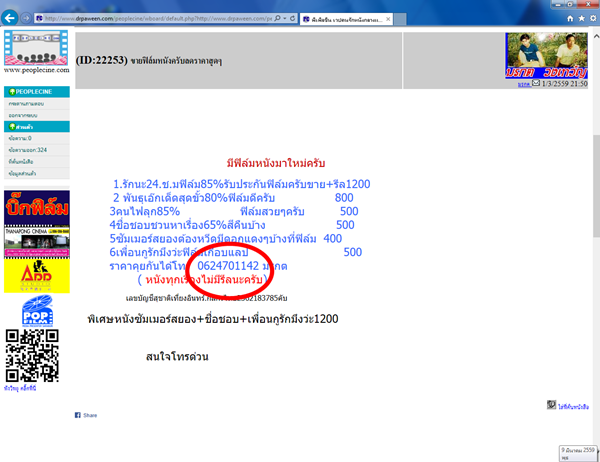
Task: Open the poster name link beside the date
Action: 524,84
